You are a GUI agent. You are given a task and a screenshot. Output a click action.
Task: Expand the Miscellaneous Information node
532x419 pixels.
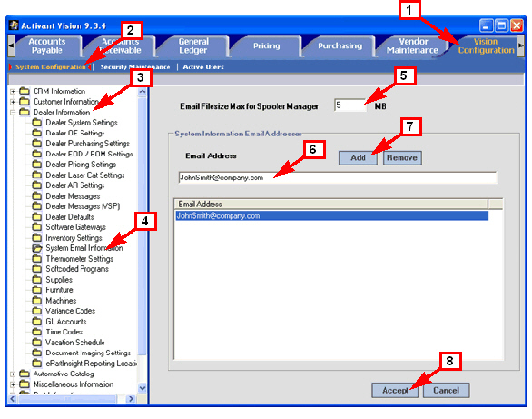(x=13, y=384)
